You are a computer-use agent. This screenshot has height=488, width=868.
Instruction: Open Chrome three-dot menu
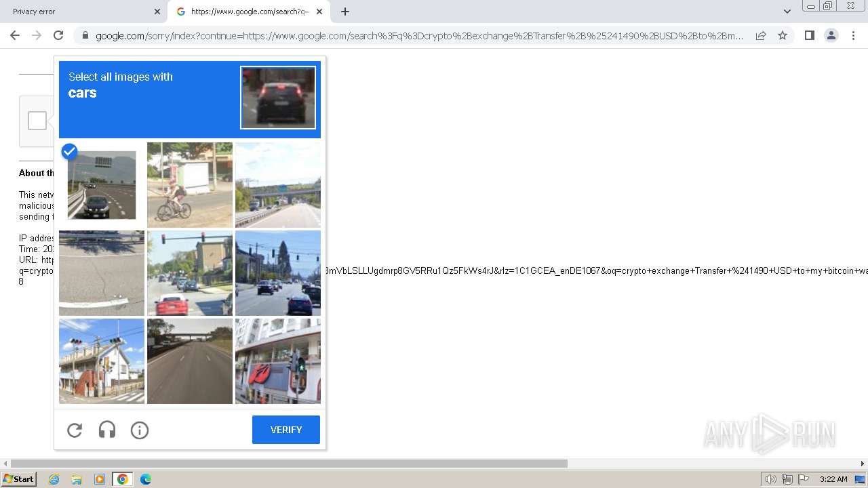click(854, 35)
